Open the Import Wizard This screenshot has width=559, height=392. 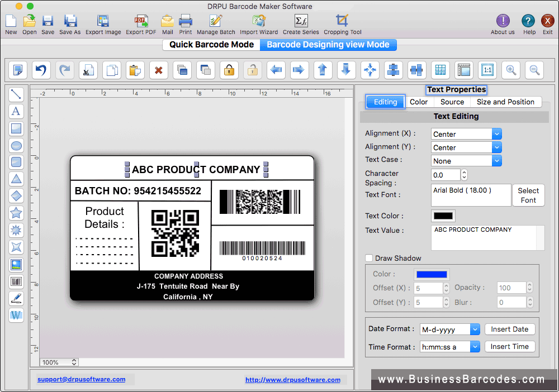coord(259,21)
